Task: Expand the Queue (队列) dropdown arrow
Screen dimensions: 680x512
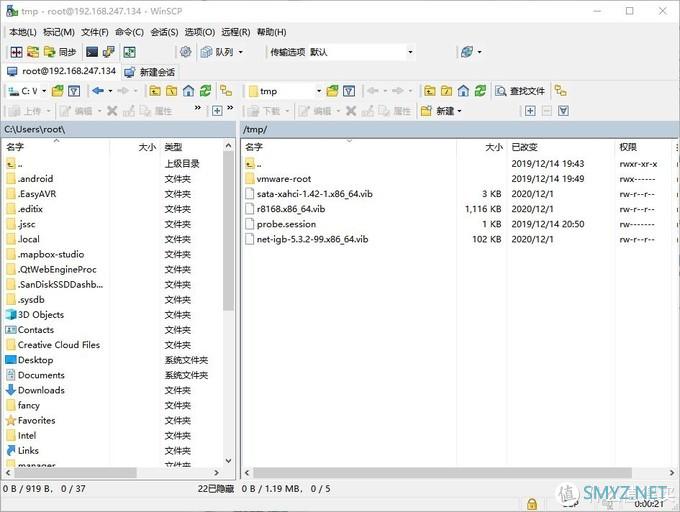Action: 241,52
